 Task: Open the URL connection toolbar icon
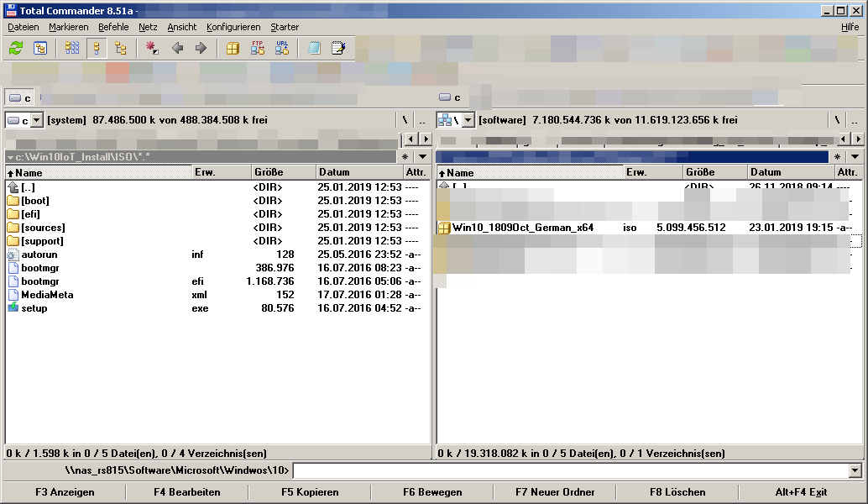(x=282, y=48)
